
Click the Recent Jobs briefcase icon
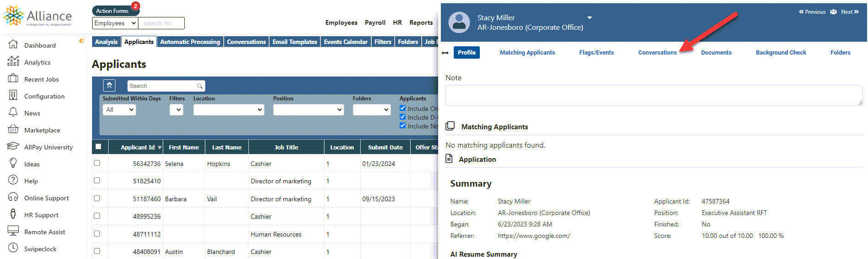point(13,78)
